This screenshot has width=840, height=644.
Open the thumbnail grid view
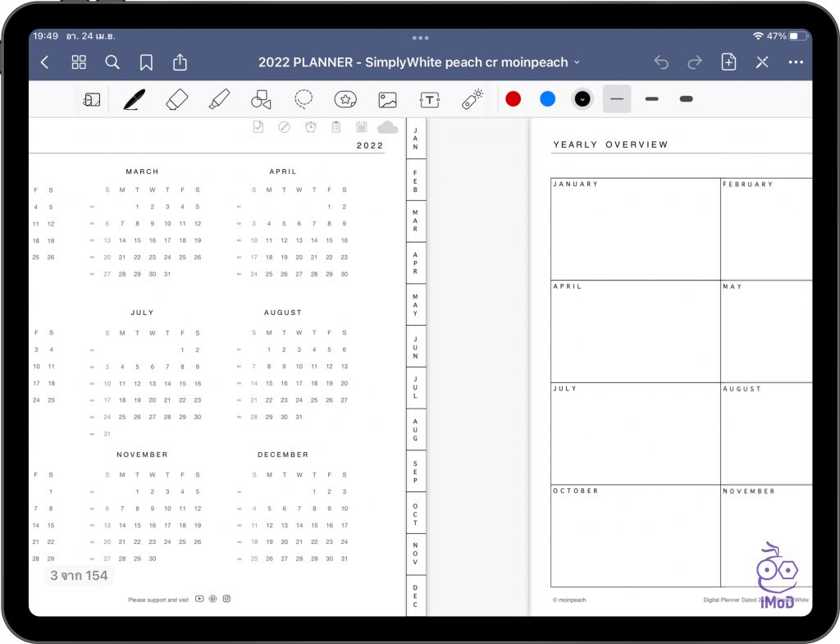(x=79, y=62)
